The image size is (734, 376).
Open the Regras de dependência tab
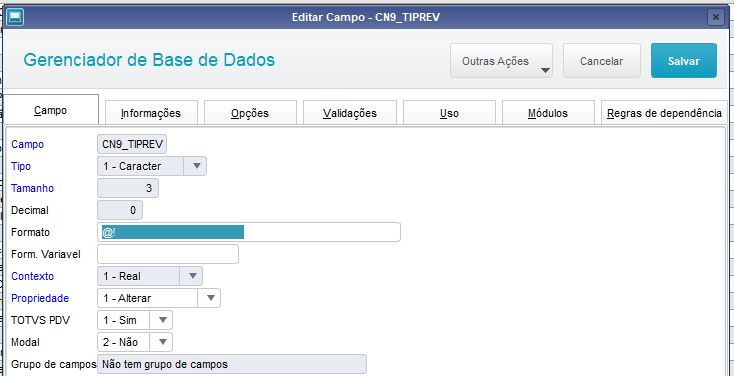[664, 112]
